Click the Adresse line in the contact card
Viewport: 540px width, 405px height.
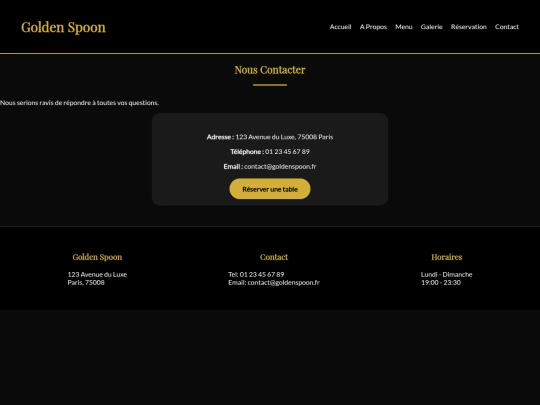click(270, 137)
